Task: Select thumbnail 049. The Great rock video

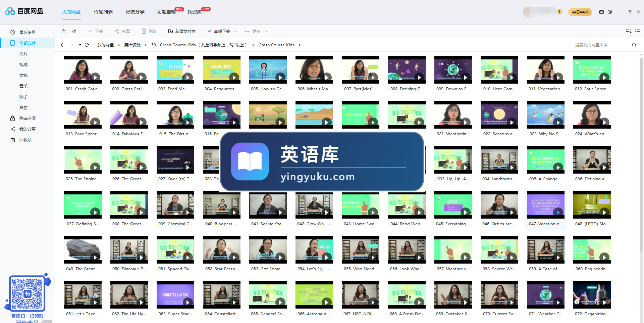Action: [x=83, y=250]
